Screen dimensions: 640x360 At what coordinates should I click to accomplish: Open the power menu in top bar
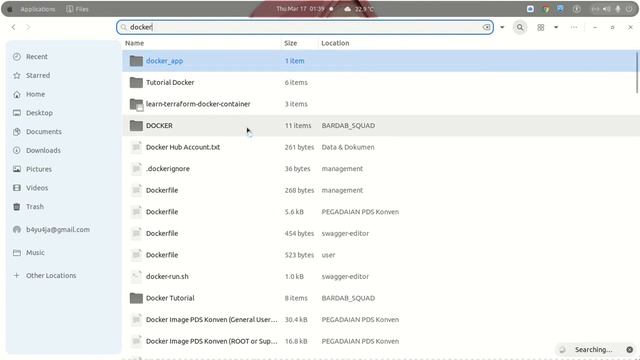[x=629, y=9]
